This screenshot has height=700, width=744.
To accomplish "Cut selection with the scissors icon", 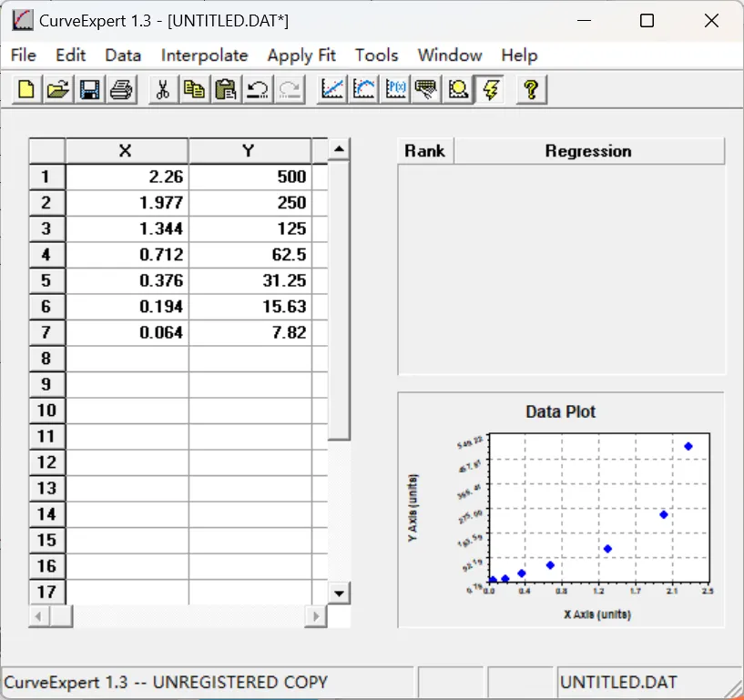I will click(163, 89).
